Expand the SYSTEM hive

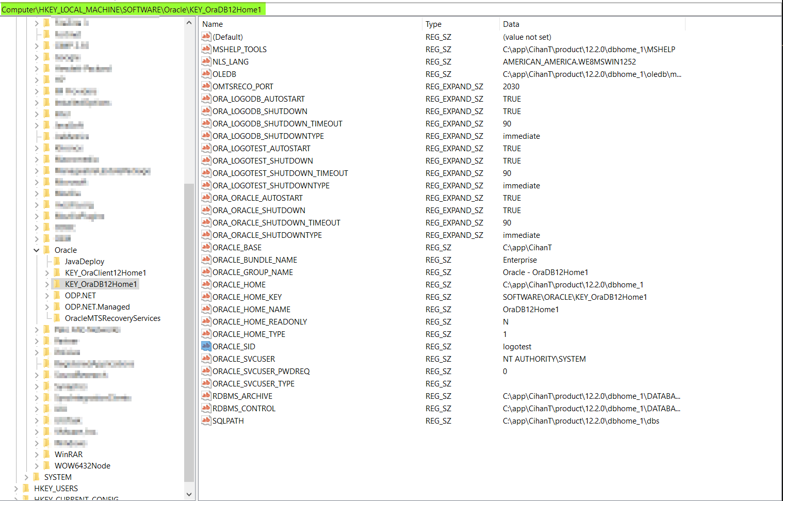point(26,477)
